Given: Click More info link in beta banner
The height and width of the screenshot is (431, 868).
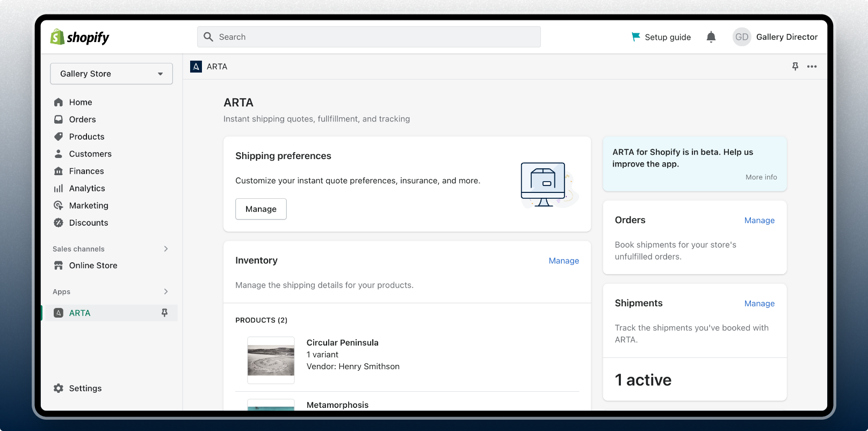Looking at the screenshot, I should [761, 177].
